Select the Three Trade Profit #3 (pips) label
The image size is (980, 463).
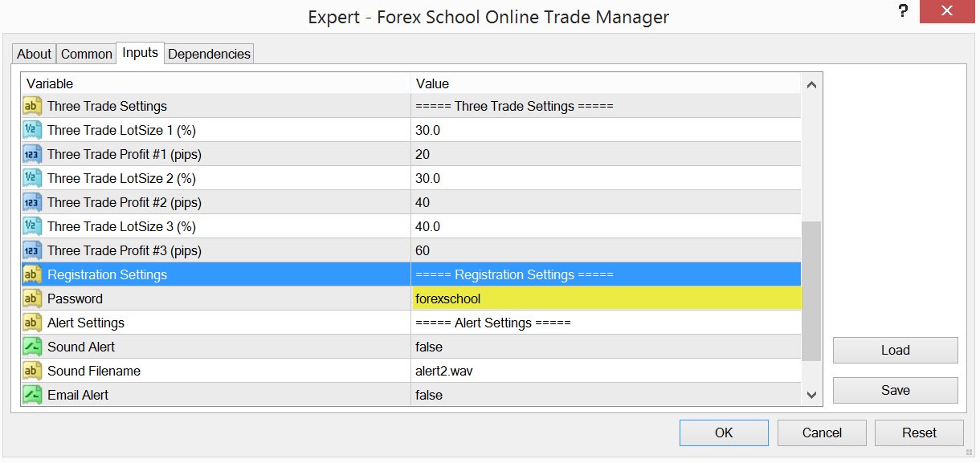(125, 250)
